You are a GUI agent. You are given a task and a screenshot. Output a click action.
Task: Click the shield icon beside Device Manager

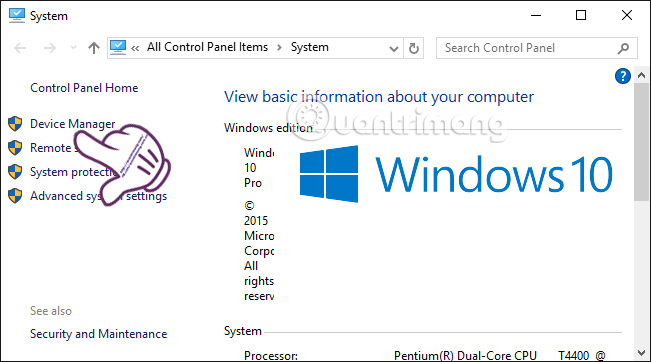point(15,124)
